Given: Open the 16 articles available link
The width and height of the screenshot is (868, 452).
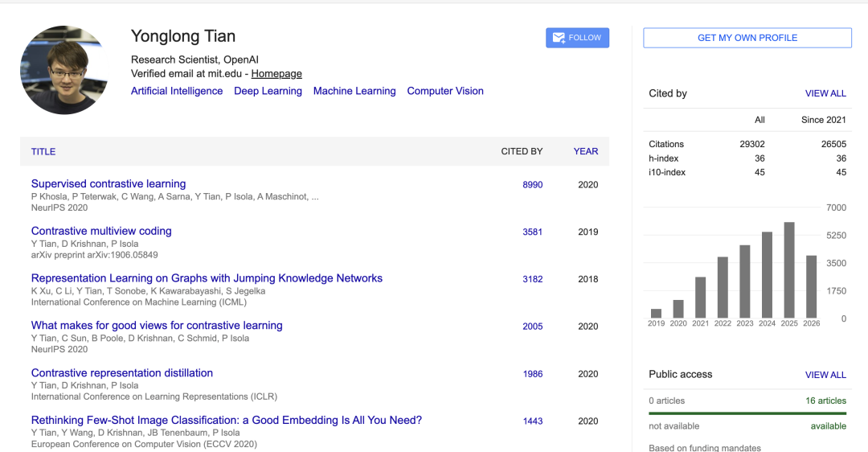Looking at the screenshot, I should pos(825,401).
